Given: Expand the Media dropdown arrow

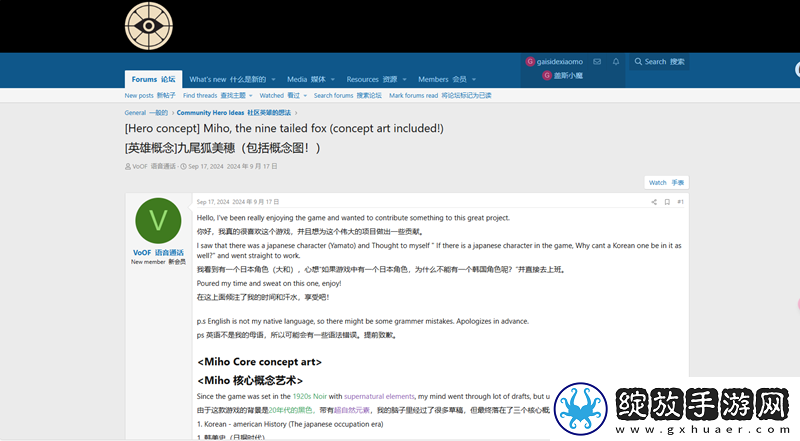Looking at the screenshot, I should coord(333,80).
